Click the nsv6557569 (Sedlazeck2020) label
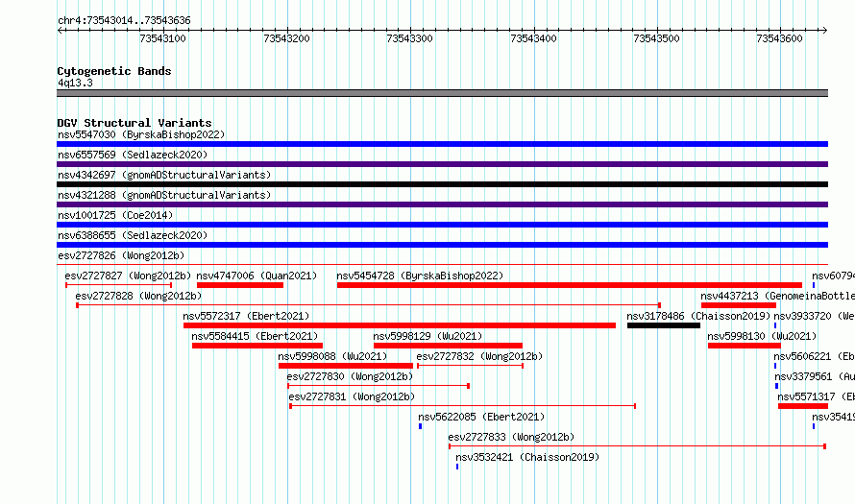The width and height of the screenshot is (855, 504). (133, 155)
